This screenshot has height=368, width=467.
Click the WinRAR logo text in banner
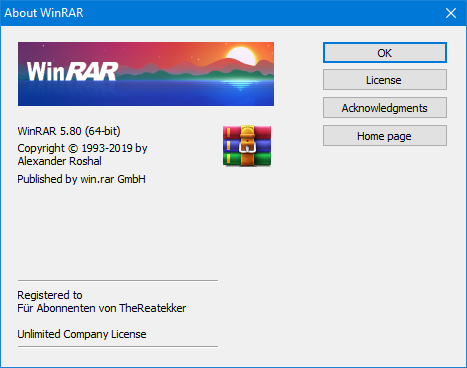[72, 72]
